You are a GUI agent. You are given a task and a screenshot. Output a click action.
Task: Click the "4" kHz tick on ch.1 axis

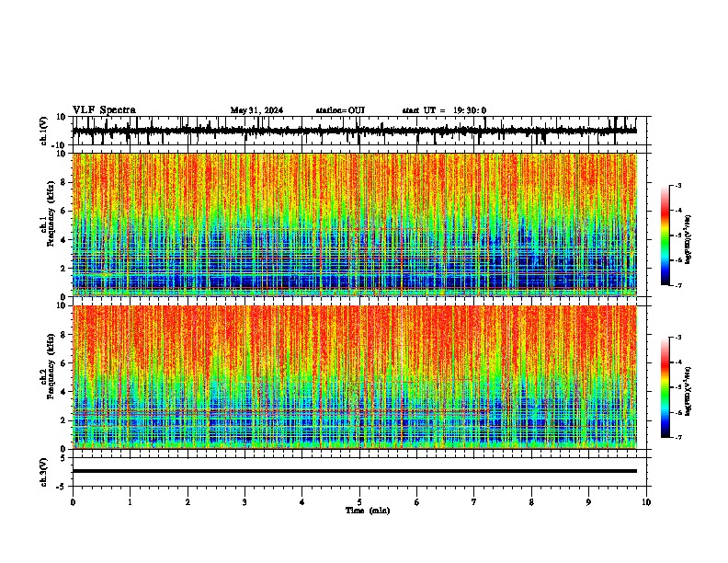63,240
